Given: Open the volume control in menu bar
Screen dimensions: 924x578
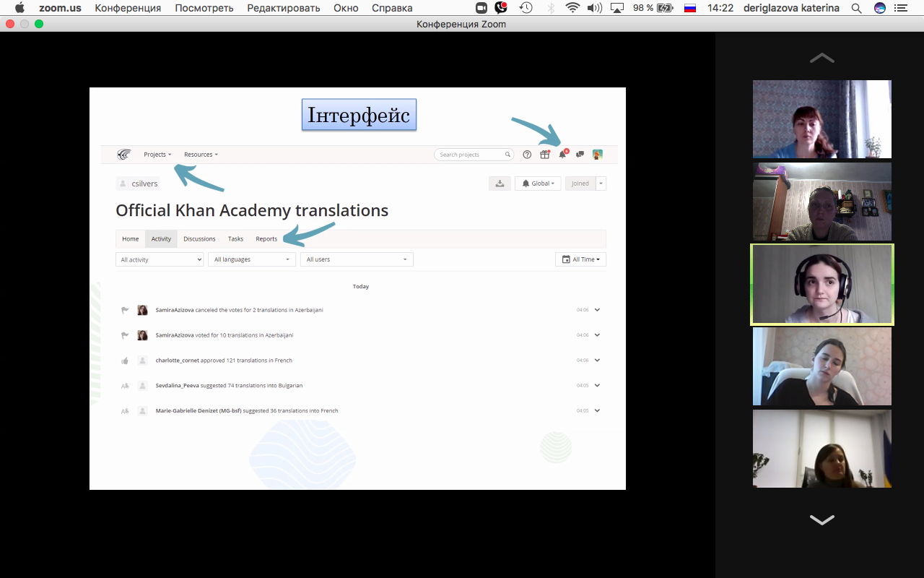Looking at the screenshot, I should [x=595, y=8].
